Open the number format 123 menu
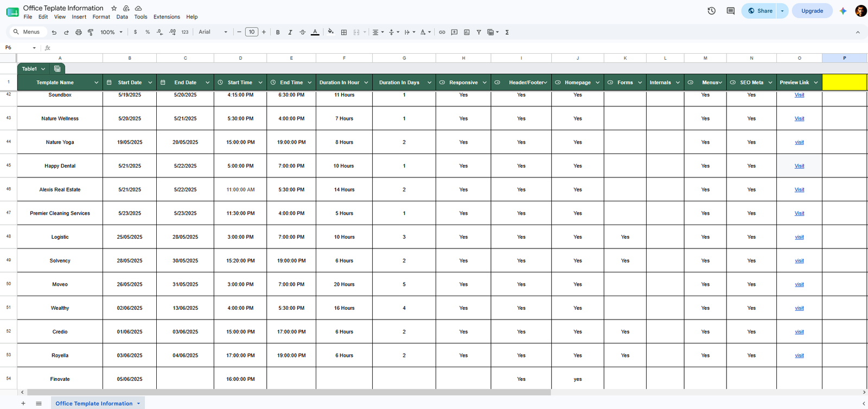Viewport: 868px width, 409px height. pos(185,32)
